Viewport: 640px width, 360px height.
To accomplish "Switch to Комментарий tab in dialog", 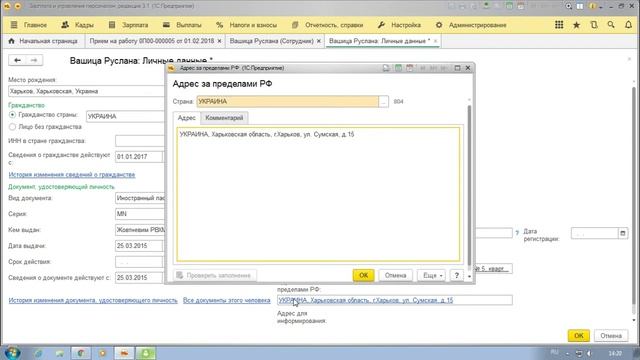I will pyautogui.click(x=224, y=118).
